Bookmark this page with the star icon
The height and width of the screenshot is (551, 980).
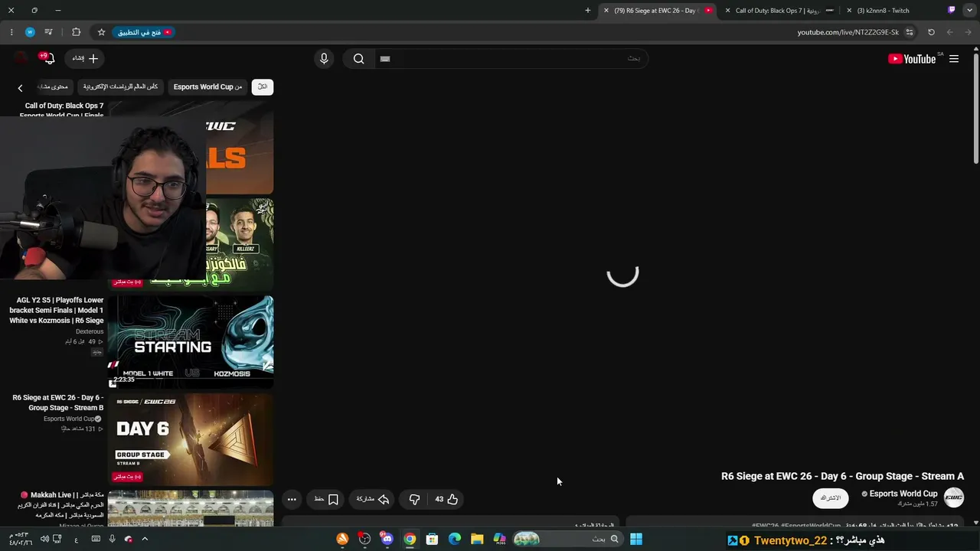101,32
